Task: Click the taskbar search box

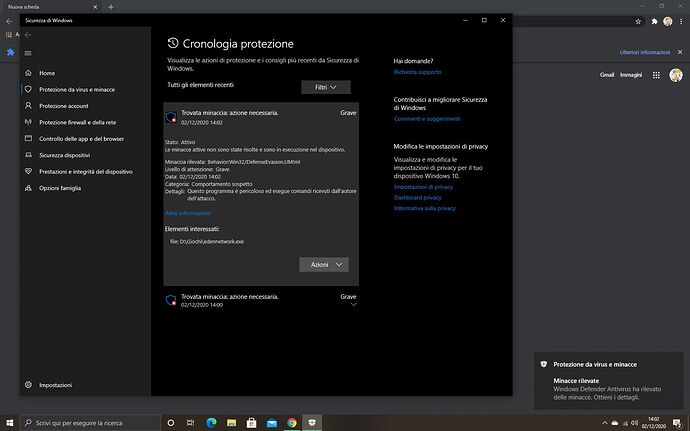Action: (x=91, y=423)
